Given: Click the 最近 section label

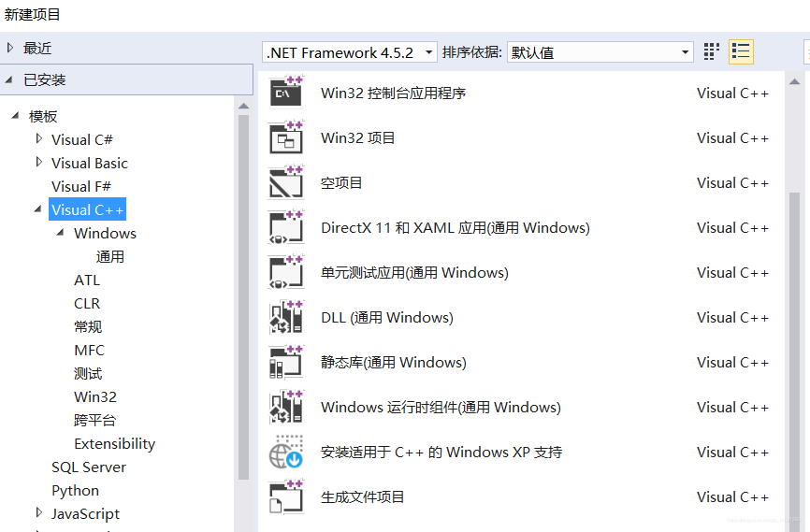Looking at the screenshot, I should [37, 48].
